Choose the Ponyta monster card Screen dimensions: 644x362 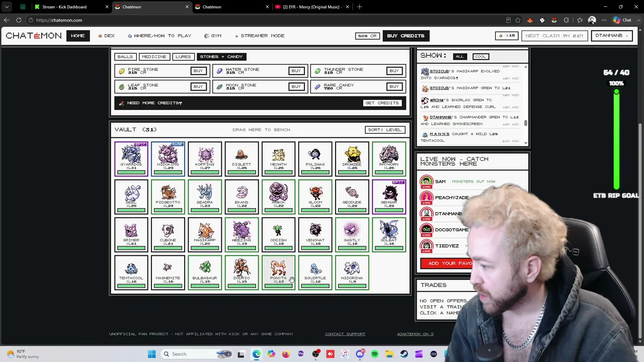(x=278, y=273)
